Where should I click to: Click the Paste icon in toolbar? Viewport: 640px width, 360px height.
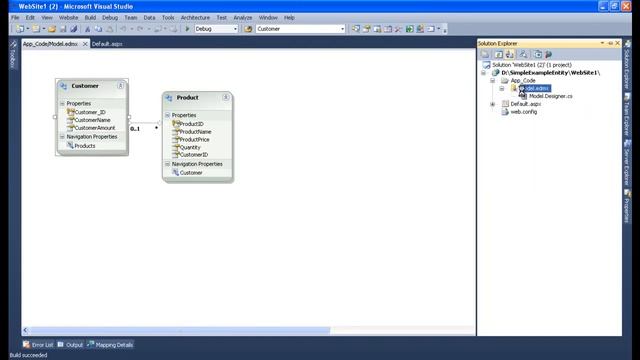coord(109,29)
